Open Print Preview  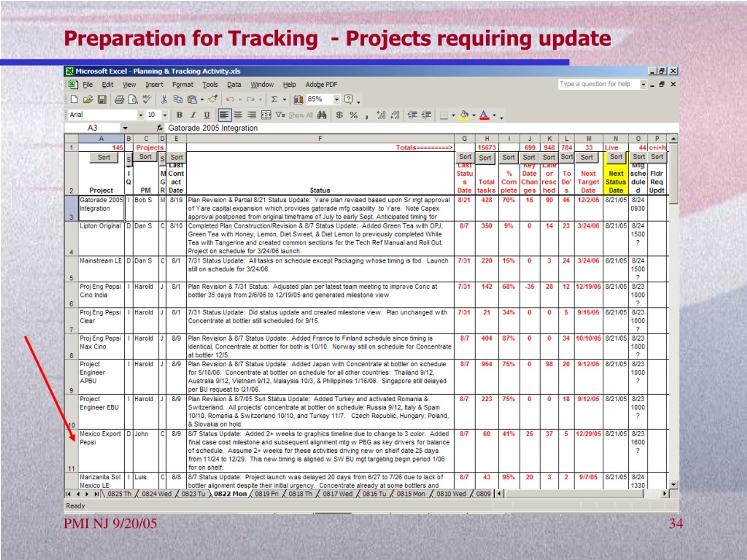tap(133, 99)
